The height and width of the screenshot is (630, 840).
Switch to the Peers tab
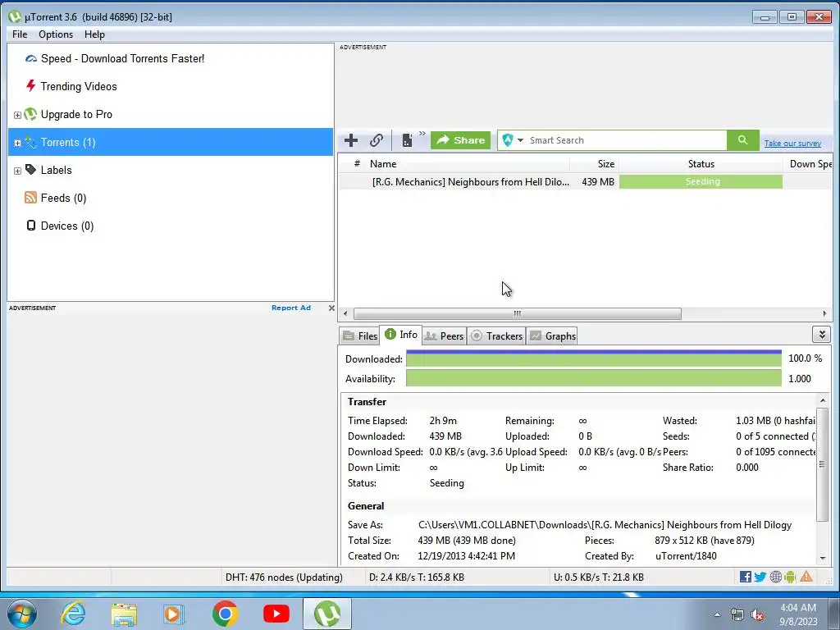[x=444, y=336]
